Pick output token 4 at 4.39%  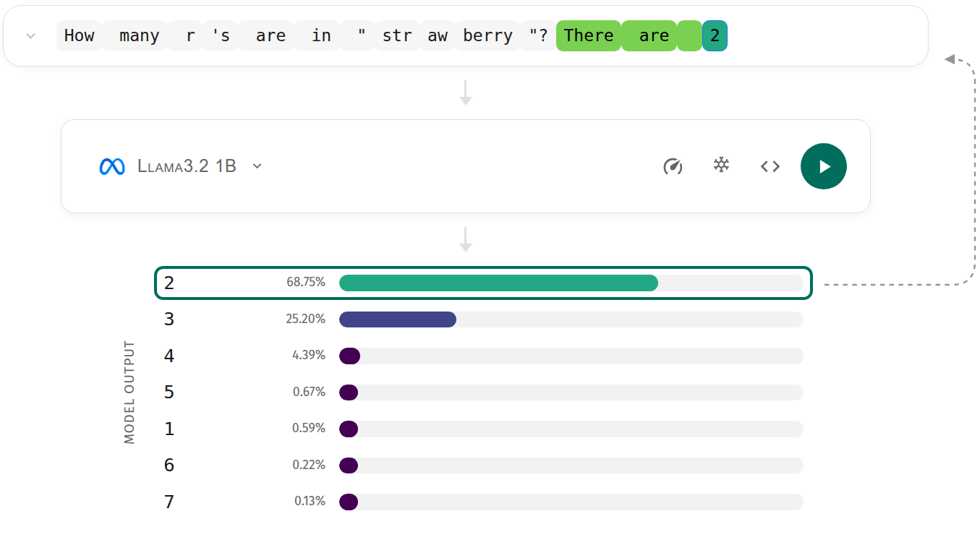482,356
